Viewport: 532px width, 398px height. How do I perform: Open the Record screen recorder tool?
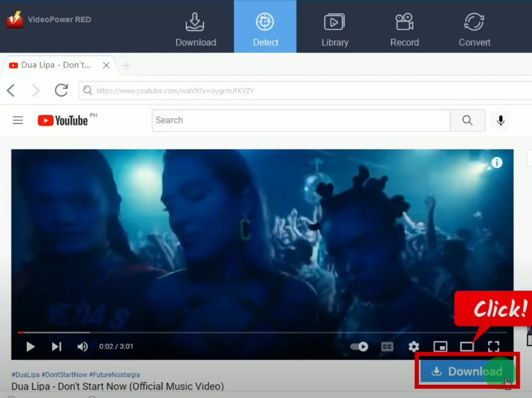[x=404, y=26]
